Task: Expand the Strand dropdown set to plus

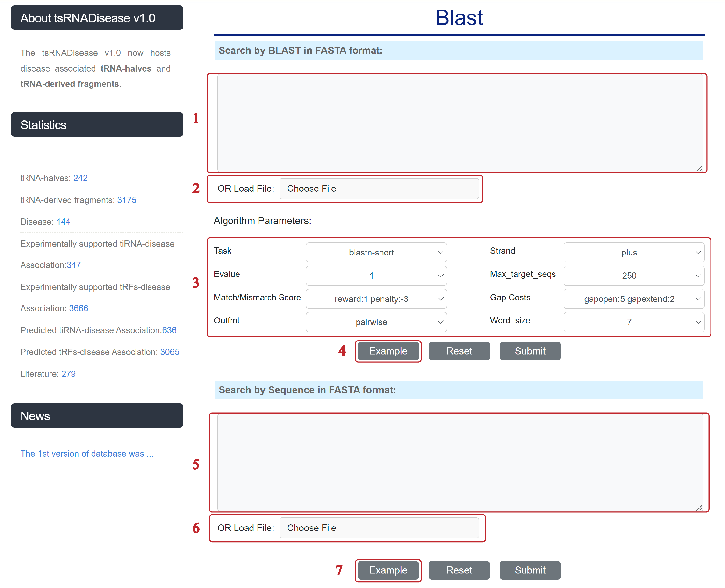Action: coord(634,252)
